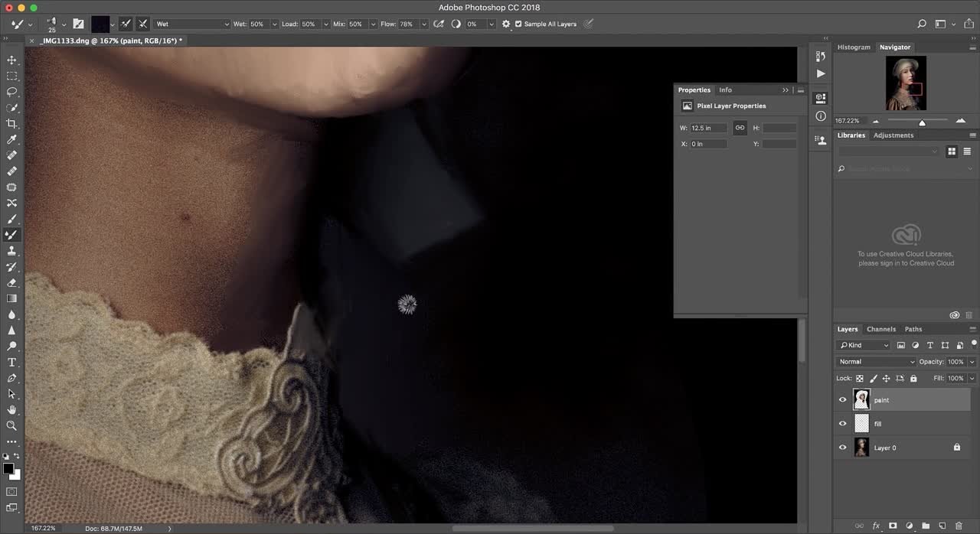Uncheck Sample All Layers checkbox
The height and width of the screenshot is (534, 980).
[518, 24]
